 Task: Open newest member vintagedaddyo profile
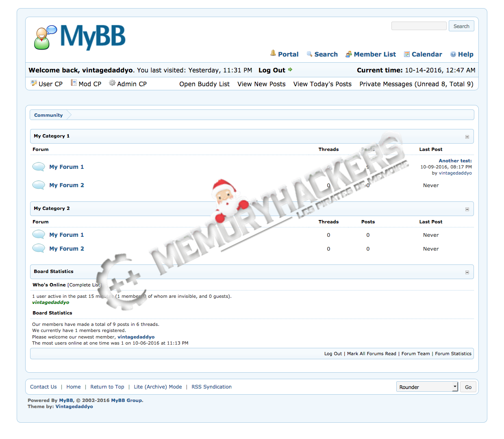click(136, 337)
